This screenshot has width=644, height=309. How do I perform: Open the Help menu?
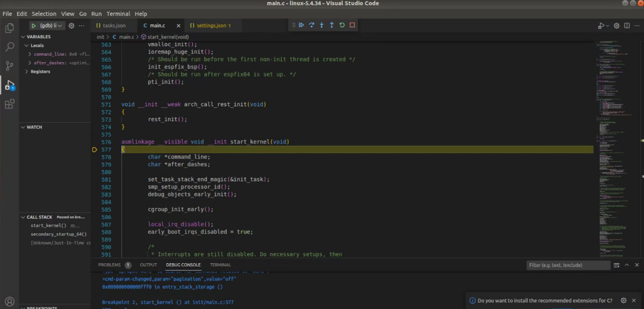141,14
